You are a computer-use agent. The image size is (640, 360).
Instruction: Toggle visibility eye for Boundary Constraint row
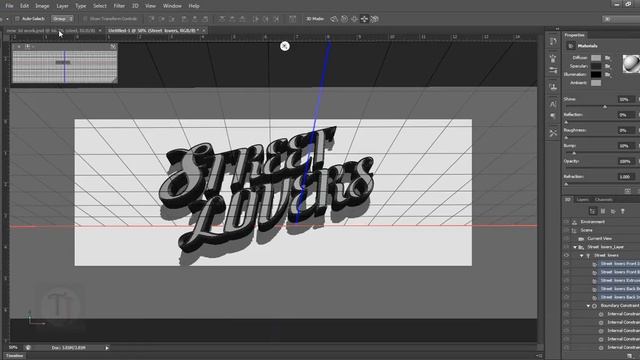pyautogui.click(x=566, y=306)
